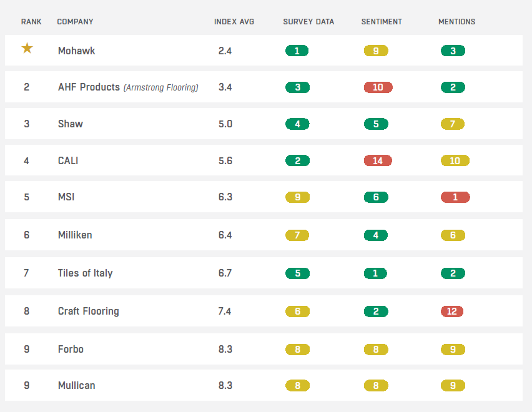The image size is (532, 412).
Task: Click the INDEX AVG column header
Action: (x=234, y=22)
